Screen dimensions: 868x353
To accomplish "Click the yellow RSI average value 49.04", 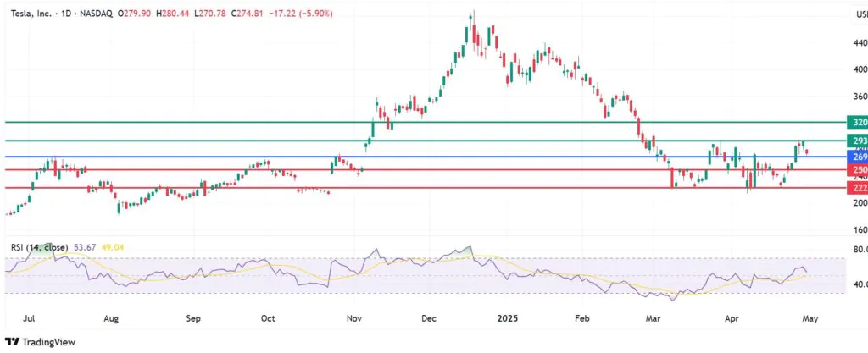I will (x=112, y=247).
